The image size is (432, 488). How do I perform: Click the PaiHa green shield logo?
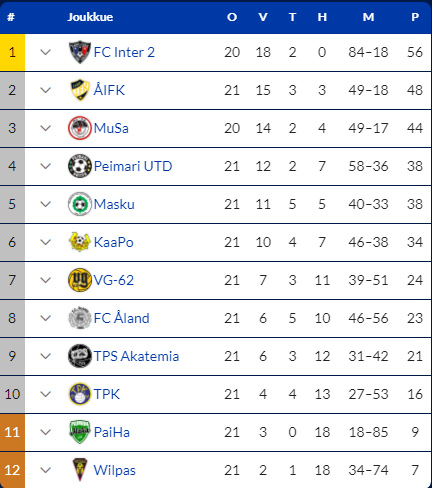pos(80,432)
